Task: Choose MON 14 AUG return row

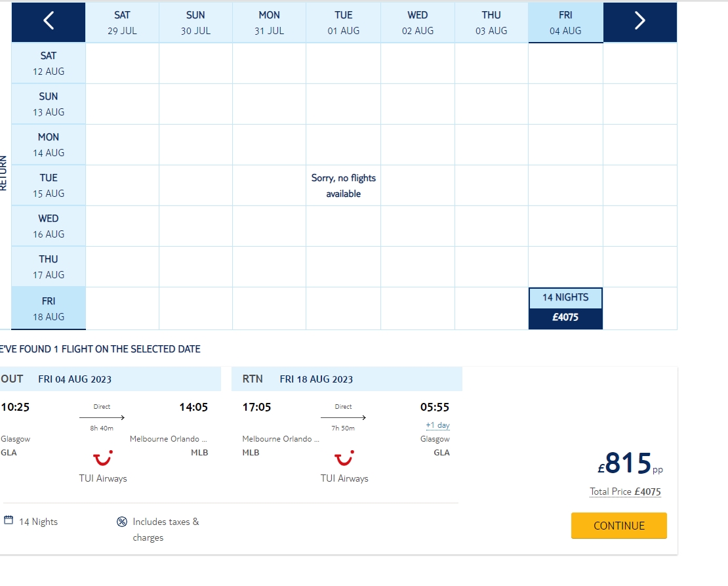Action: pyautogui.click(x=49, y=144)
